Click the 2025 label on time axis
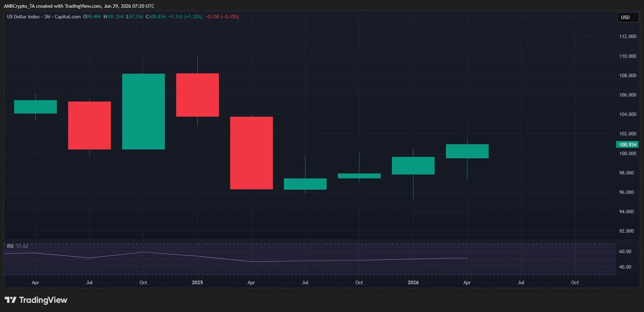This screenshot has width=644, height=312. pyautogui.click(x=197, y=282)
